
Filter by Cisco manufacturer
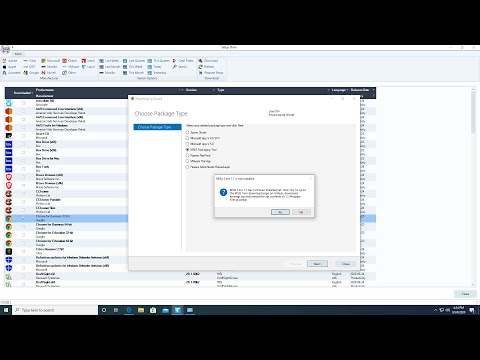coord(30,61)
